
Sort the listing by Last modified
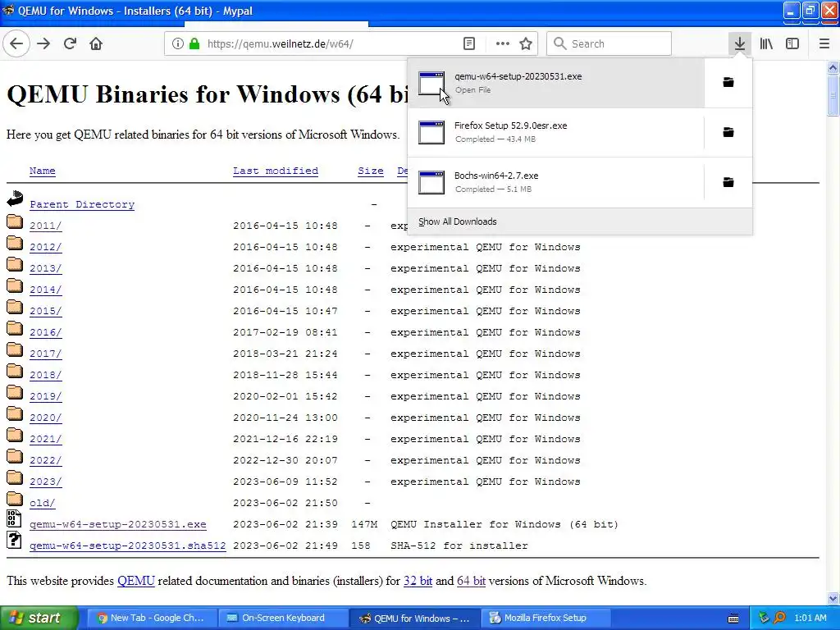pos(276,171)
